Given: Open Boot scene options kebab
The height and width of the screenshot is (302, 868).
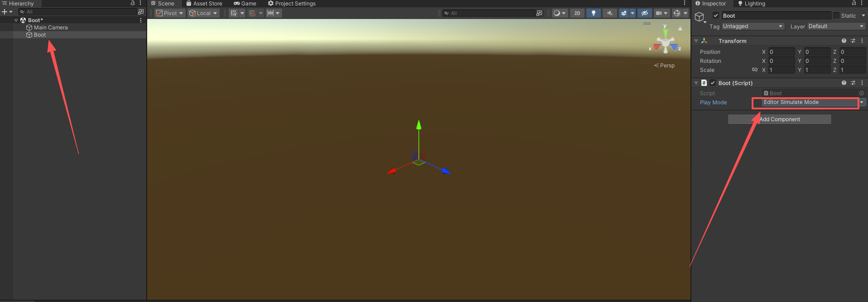Looking at the screenshot, I should tap(141, 20).
